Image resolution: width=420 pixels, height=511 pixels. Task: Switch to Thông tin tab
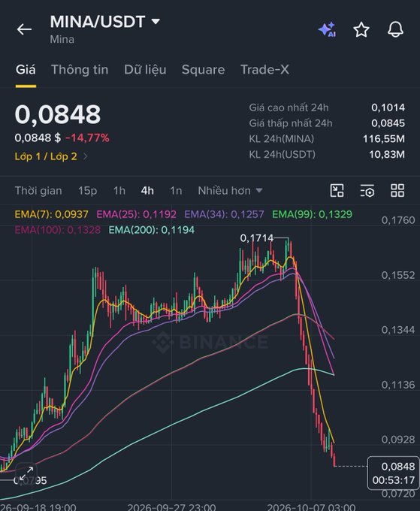pos(80,70)
